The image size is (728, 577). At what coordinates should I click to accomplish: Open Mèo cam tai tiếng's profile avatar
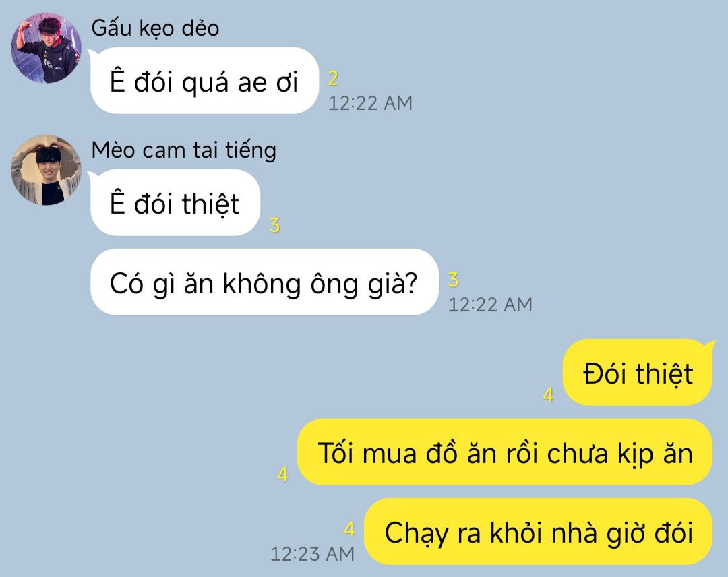[x=46, y=170]
